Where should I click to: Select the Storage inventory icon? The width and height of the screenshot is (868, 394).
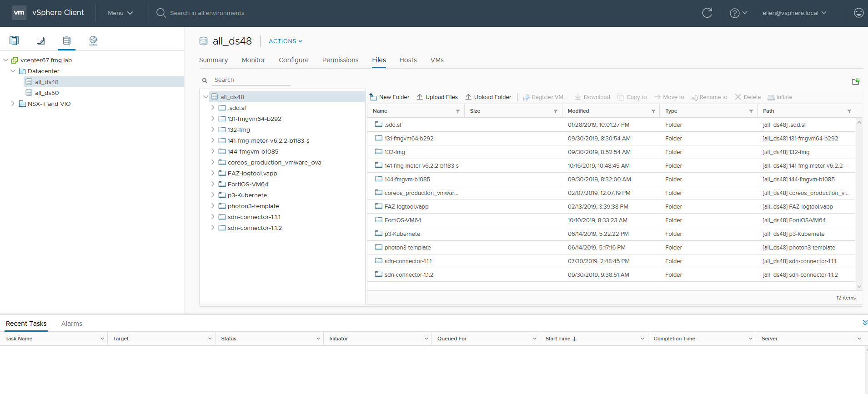(x=67, y=41)
